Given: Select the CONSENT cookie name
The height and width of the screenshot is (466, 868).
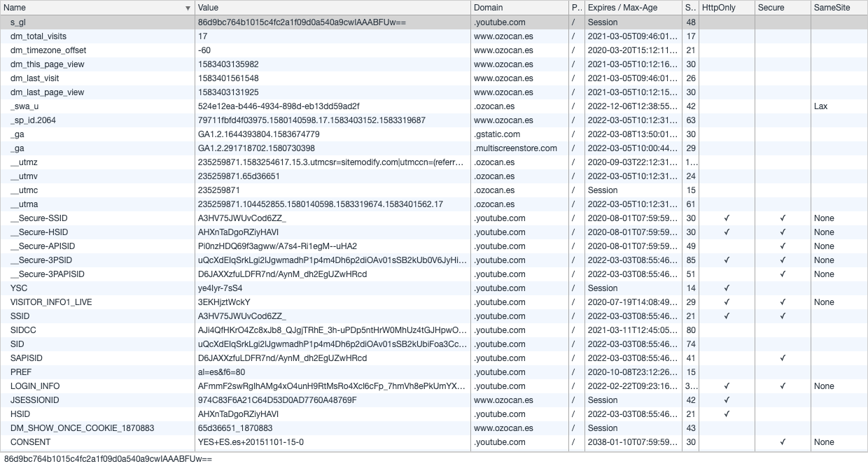Looking at the screenshot, I should (x=30, y=442).
